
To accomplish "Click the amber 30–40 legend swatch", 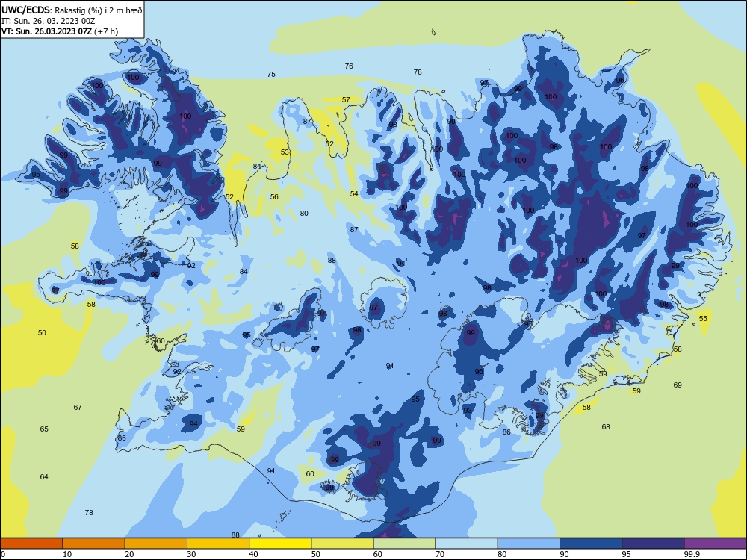I will pos(218,544).
